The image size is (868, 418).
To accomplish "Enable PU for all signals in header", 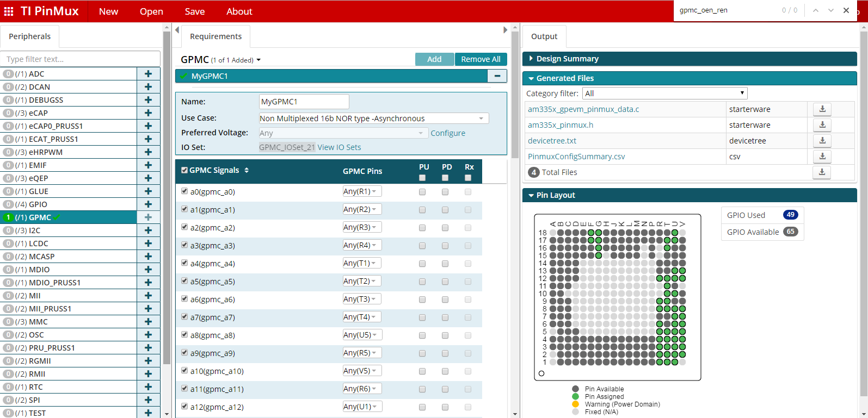I will [x=422, y=178].
